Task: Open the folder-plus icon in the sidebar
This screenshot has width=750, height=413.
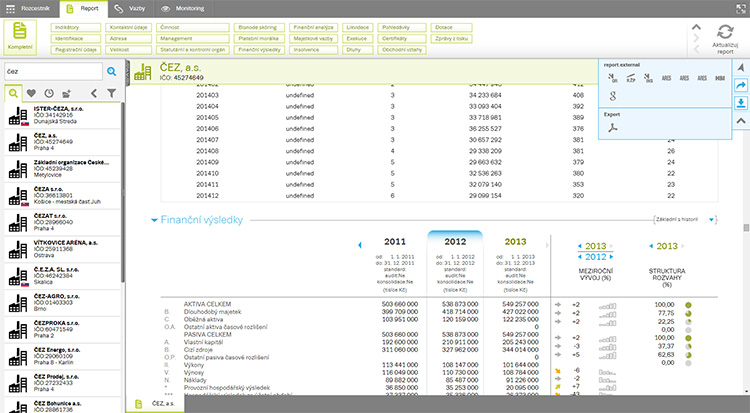Action: point(66,93)
